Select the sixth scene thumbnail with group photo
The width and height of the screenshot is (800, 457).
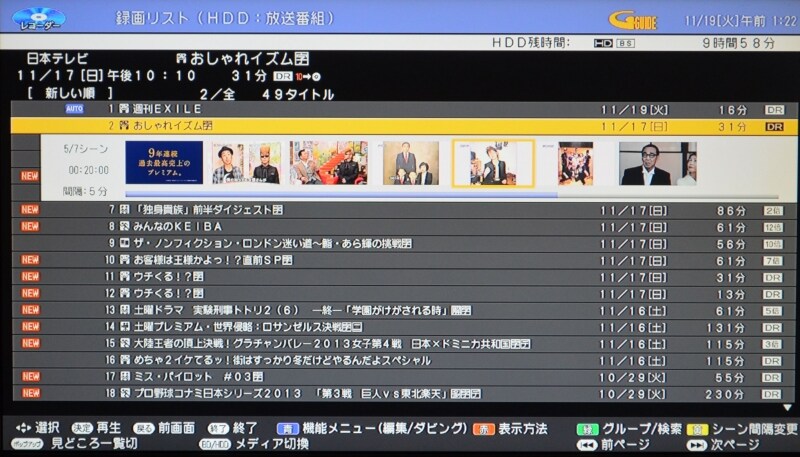pyautogui.click(x=576, y=163)
